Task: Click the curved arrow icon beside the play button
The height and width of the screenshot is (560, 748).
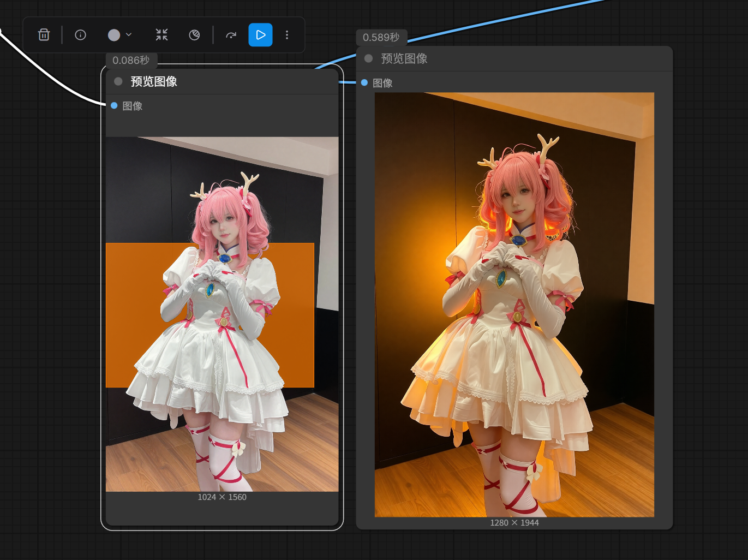Action: [x=231, y=35]
